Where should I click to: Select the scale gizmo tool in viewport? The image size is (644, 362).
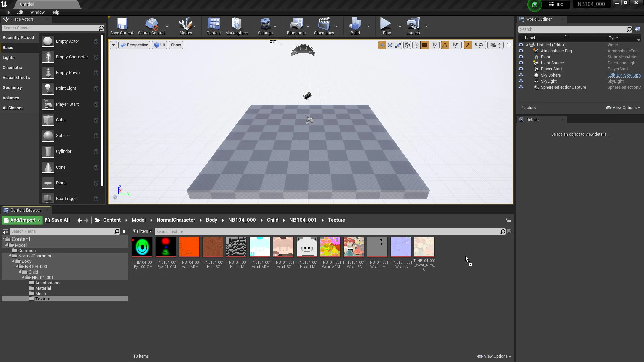[398, 45]
